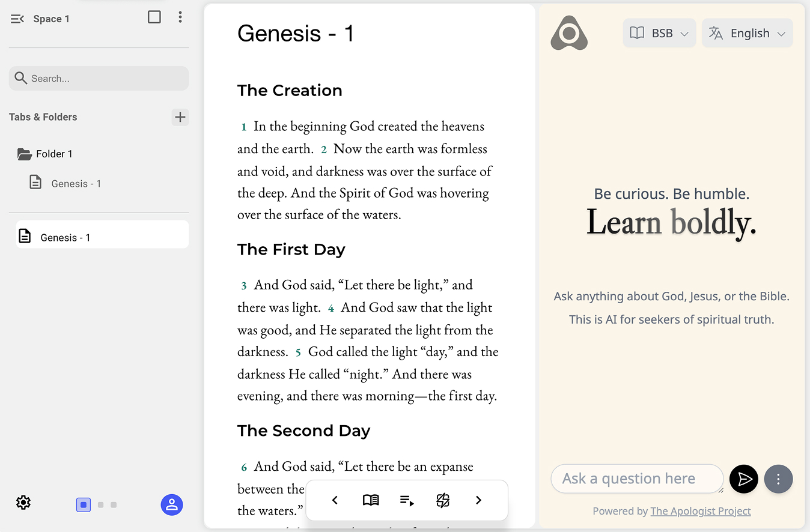The height and width of the screenshot is (532, 810).
Task: Send the question with the arrow button
Action: coord(744,479)
